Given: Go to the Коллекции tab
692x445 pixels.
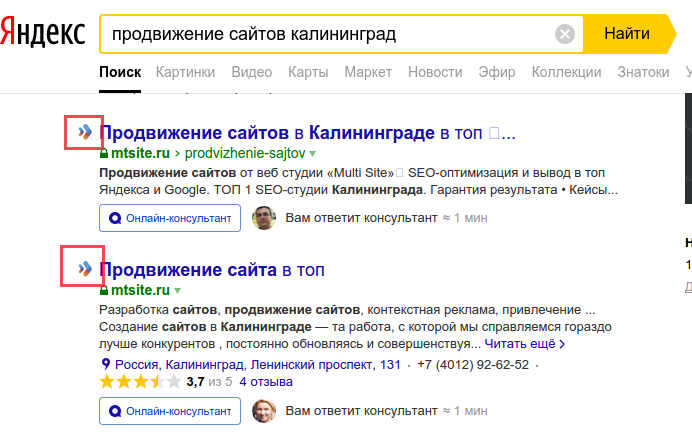Looking at the screenshot, I should pyautogui.click(x=566, y=72).
